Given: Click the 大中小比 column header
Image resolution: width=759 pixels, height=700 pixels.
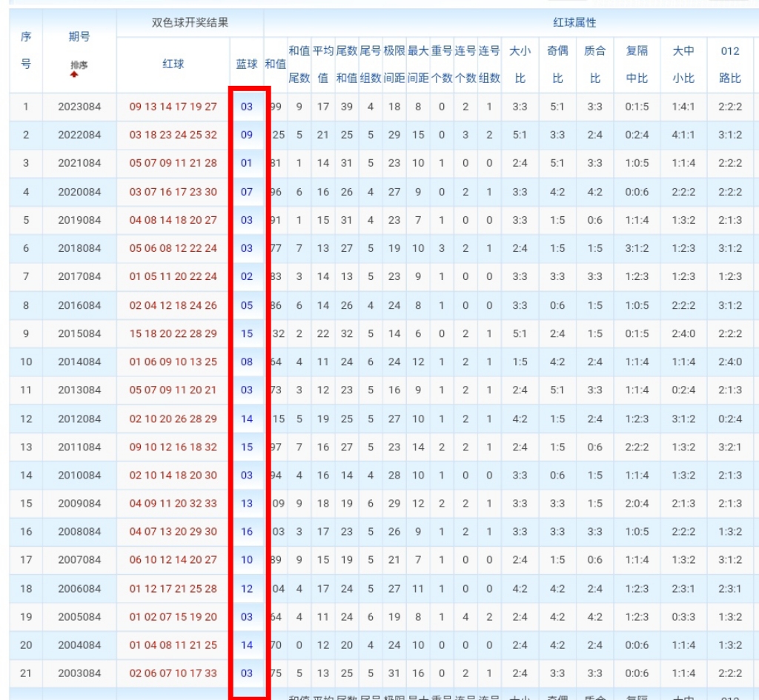Looking at the screenshot, I should [683, 64].
